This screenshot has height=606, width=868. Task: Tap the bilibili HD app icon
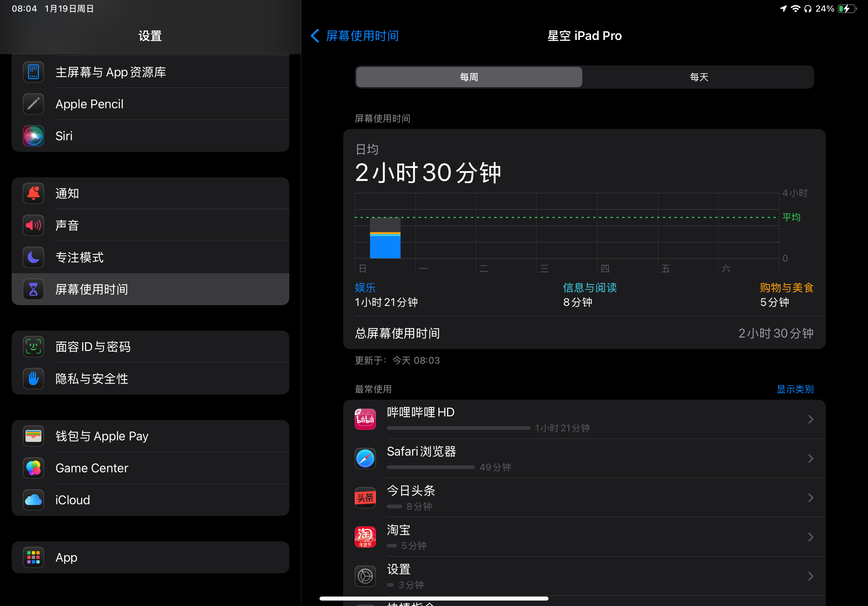(x=365, y=419)
